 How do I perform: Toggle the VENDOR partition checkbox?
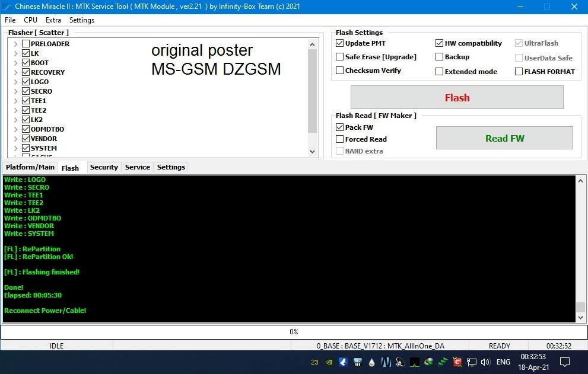coord(26,139)
